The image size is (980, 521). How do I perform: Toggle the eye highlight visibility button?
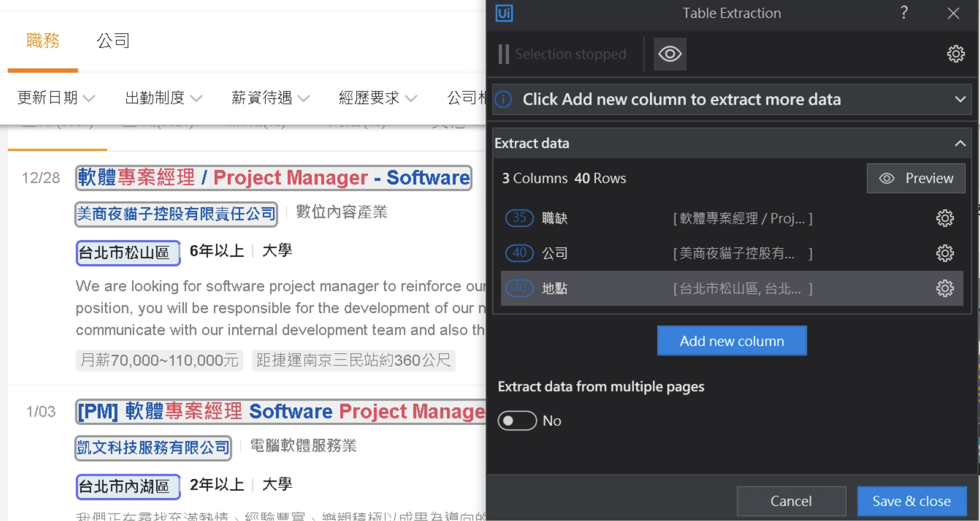[x=670, y=54]
